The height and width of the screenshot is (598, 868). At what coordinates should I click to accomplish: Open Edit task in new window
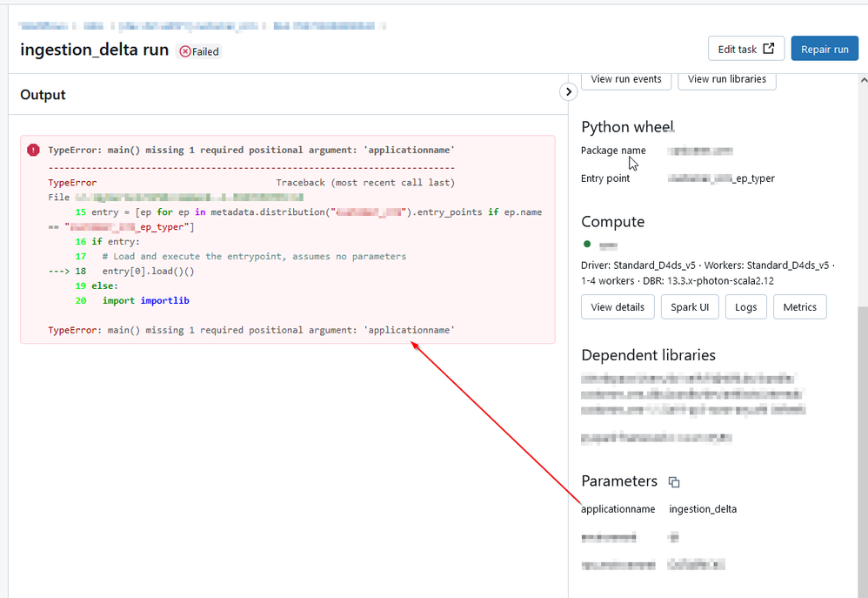(746, 49)
